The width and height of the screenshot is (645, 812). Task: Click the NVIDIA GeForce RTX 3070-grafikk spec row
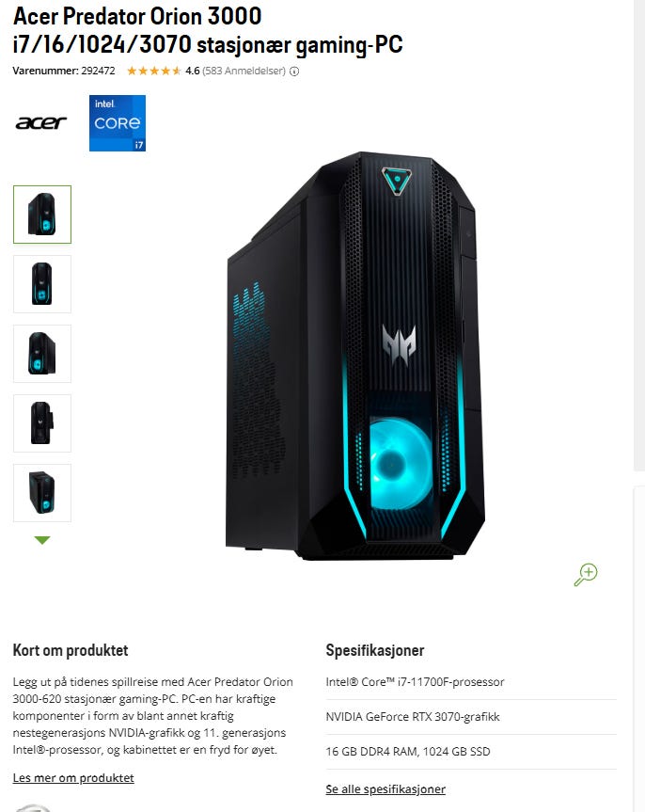tap(471, 717)
